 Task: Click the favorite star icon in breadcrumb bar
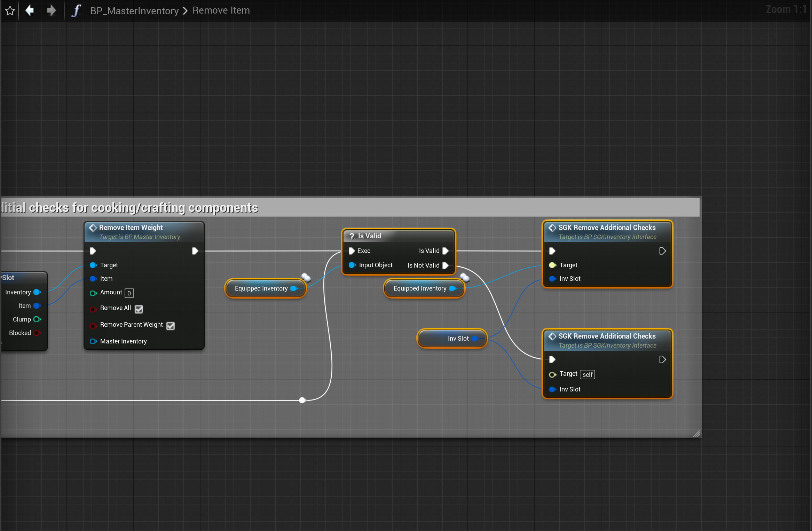10,11
